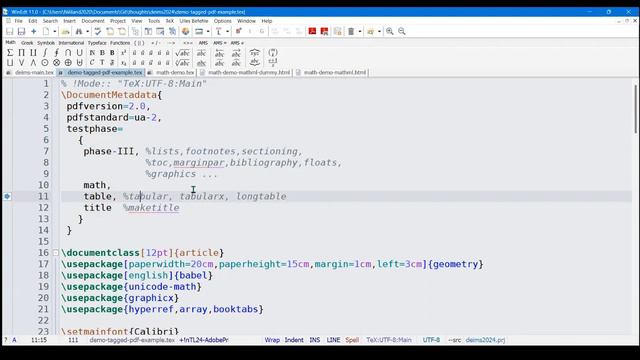Image resolution: width=640 pixels, height=360 pixels.
Task: Collapse the fold at line 16 documentclass
Action: (x=56, y=253)
